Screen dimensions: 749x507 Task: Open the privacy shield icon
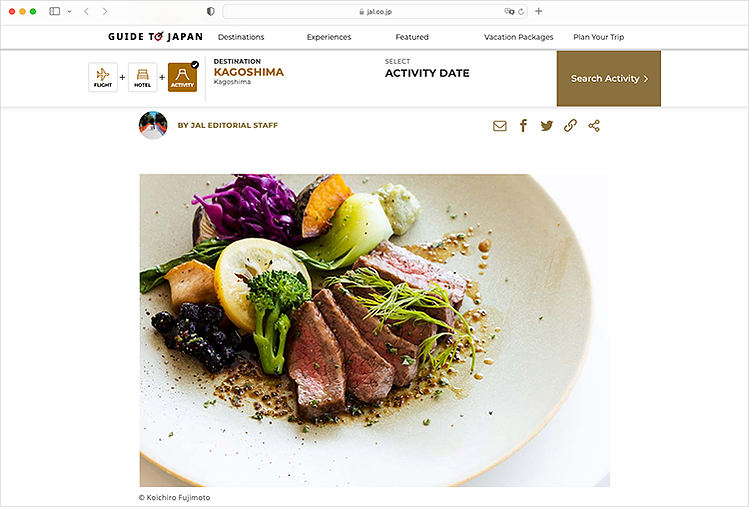[210, 11]
